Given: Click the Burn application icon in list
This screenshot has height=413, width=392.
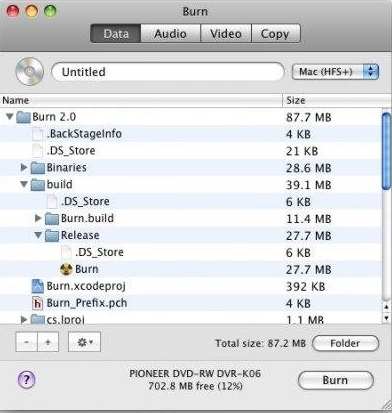Looking at the screenshot, I should click(66, 269).
